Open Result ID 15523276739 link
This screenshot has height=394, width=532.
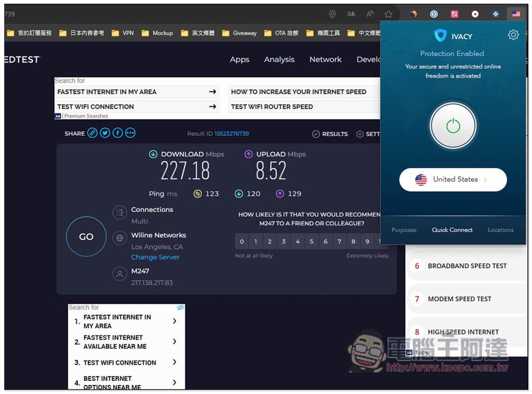(232, 134)
